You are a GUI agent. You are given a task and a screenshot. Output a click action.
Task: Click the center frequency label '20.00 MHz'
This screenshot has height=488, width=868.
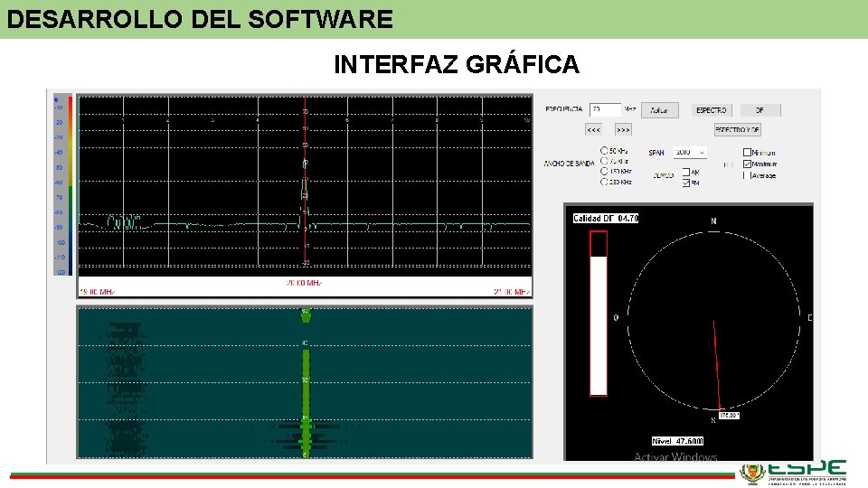tap(304, 283)
